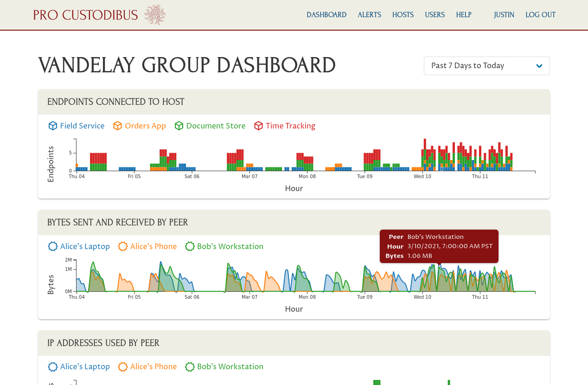Open the Hosts nav item
Viewport: 588px width, 385px height.
pyautogui.click(x=403, y=15)
